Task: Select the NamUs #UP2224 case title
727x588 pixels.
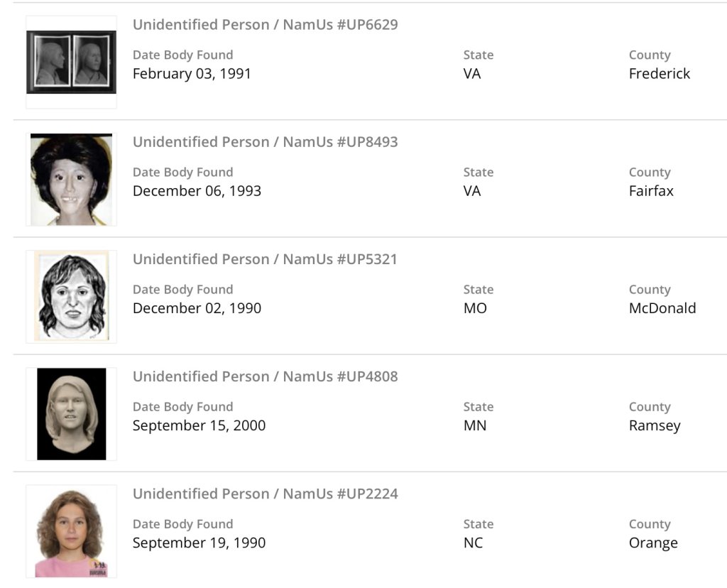Action: point(265,494)
